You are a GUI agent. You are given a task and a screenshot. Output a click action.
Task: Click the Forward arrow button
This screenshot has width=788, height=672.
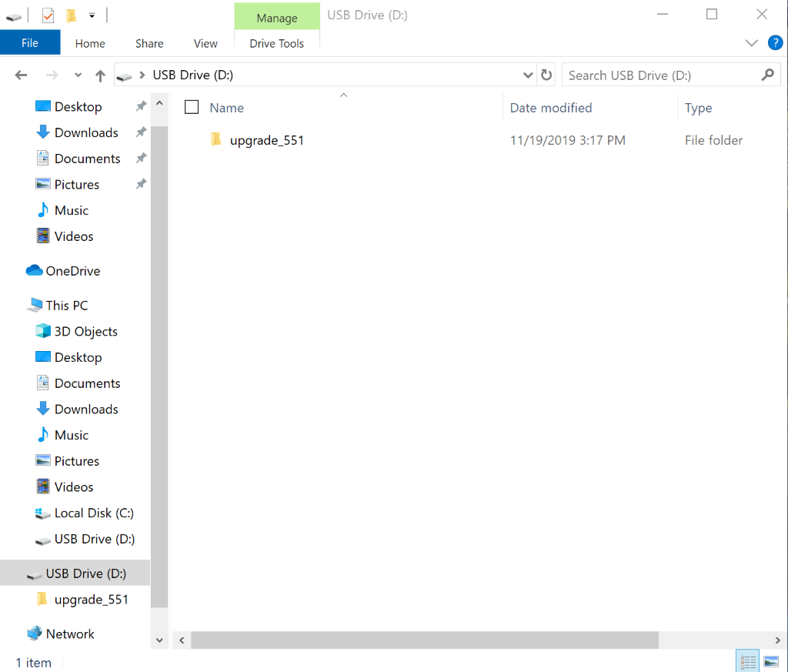(x=52, y=75)
